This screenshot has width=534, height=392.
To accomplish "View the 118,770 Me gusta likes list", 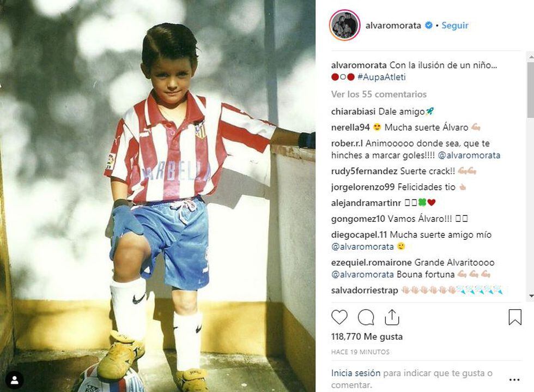I will point(367,337).
